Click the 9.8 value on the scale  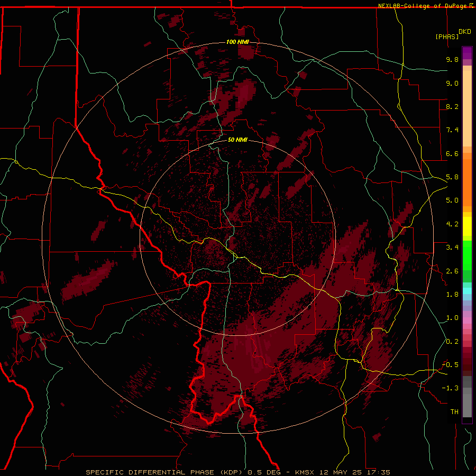point(452,60)
